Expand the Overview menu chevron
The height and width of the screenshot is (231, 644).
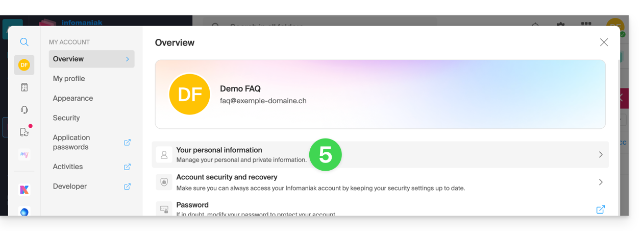(x=127, y=59)
